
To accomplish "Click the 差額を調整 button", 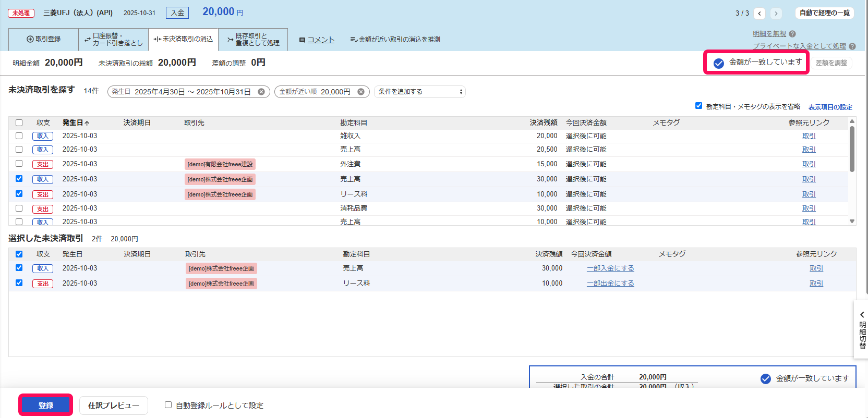I will pos(831,63).
